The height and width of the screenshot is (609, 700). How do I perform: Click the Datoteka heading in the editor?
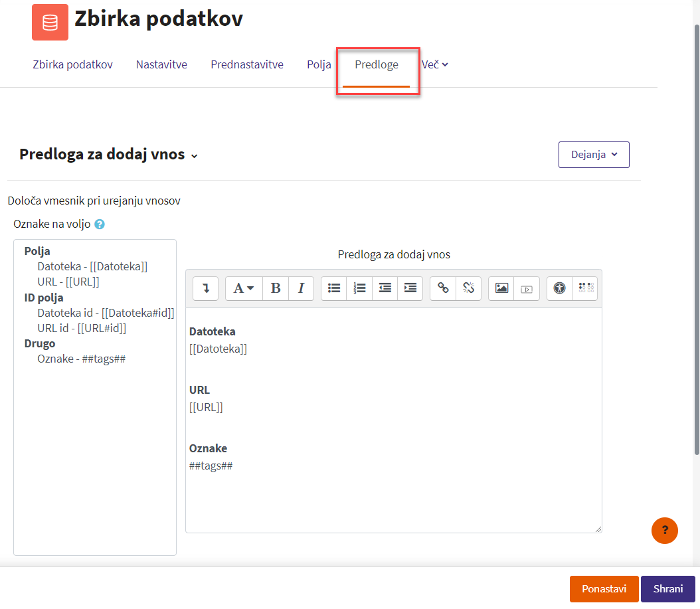coord(212,332)
